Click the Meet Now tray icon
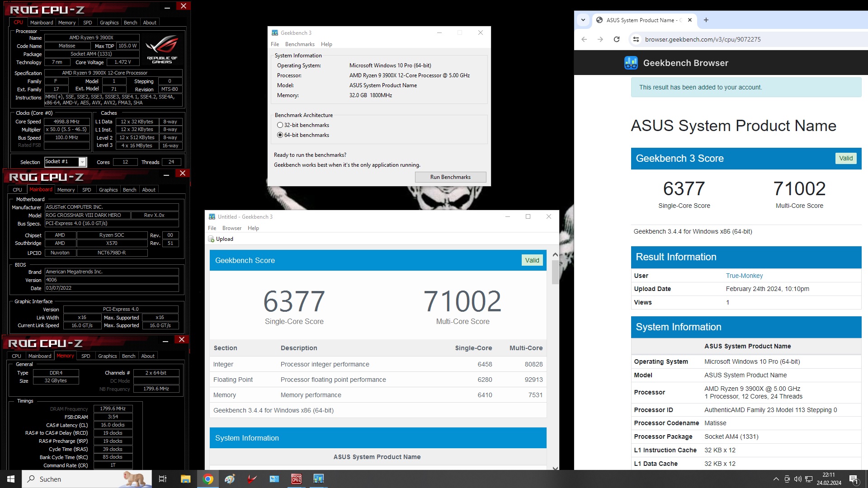868x488 pixels. point(787,479)
